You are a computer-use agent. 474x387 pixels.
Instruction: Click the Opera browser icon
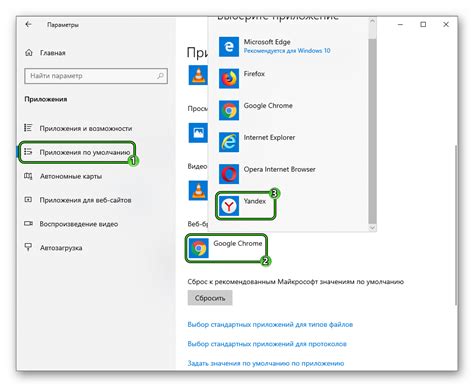coord(229,174)
